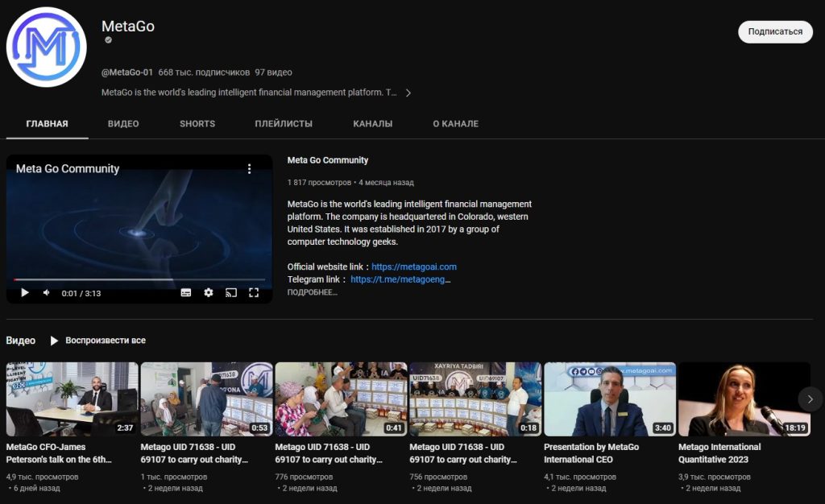Click the play icon beside Воспроизвести все
Screen dimensions: 825x504
pyautogui.click(x=54, y=341)
